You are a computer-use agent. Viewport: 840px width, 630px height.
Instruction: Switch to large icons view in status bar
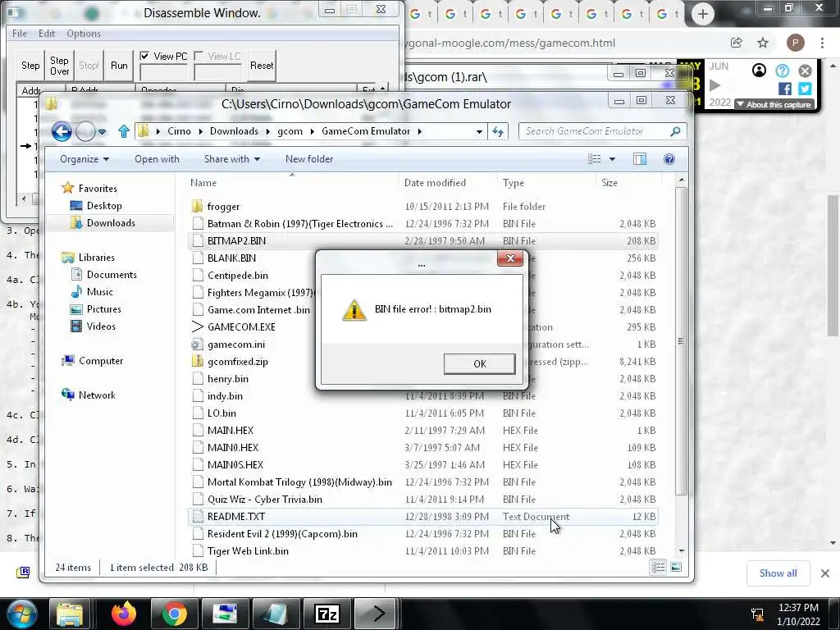click(676, 567)
